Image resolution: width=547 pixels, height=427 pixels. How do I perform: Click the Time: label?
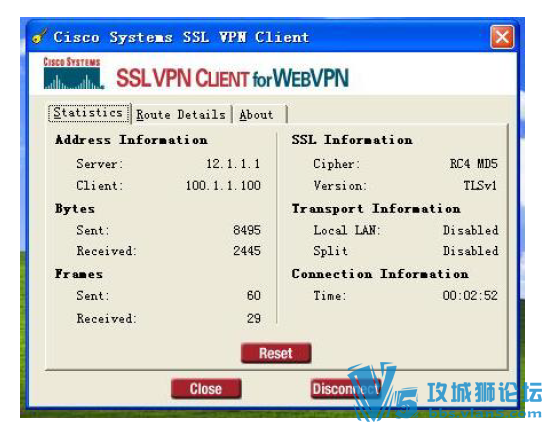pyautogui.click(x=330, y=295)
